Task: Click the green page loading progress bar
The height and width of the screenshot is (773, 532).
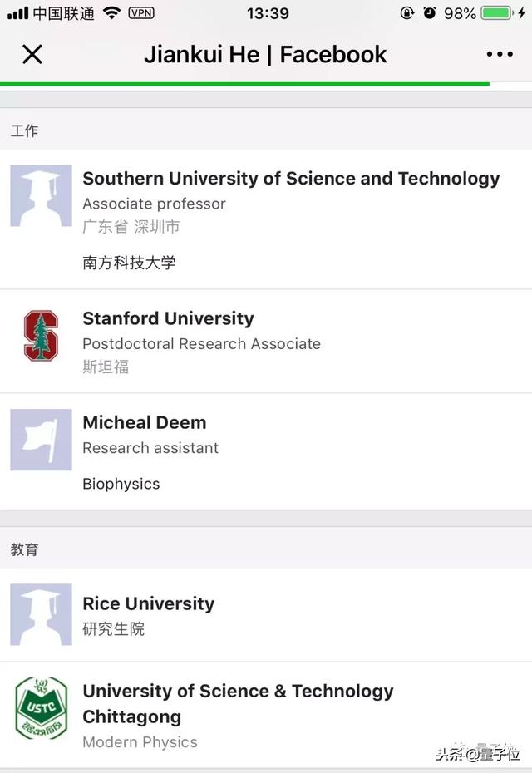Action: tap(241, 83)
